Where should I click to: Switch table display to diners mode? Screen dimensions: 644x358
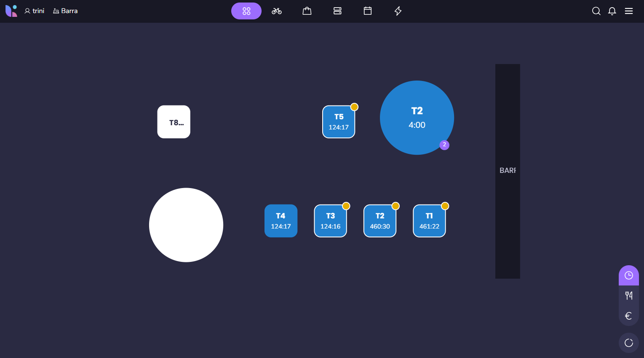point(629,296)
